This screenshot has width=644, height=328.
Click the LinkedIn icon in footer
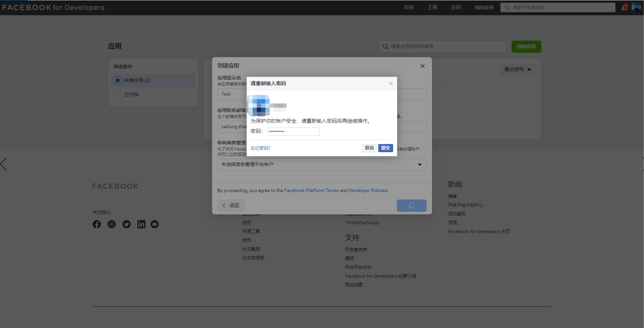coord(141,224)
